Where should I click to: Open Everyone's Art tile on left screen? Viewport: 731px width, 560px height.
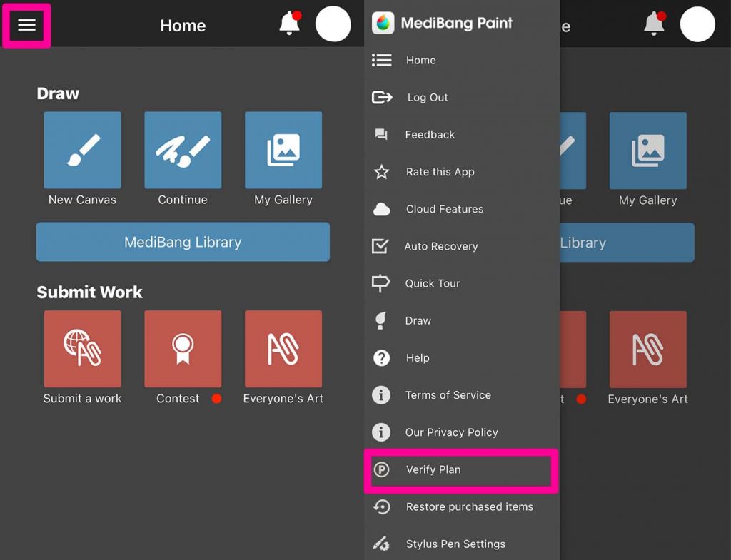pyautogui.click(x=283, y=349)
